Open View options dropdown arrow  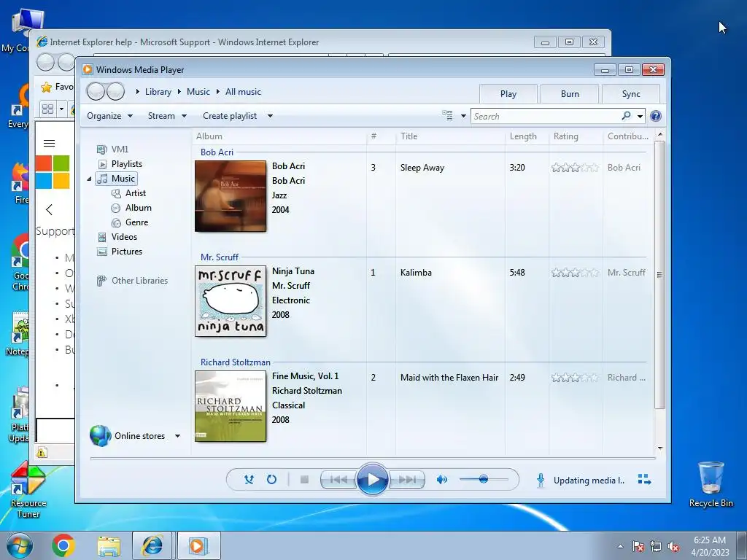(463, 116)
